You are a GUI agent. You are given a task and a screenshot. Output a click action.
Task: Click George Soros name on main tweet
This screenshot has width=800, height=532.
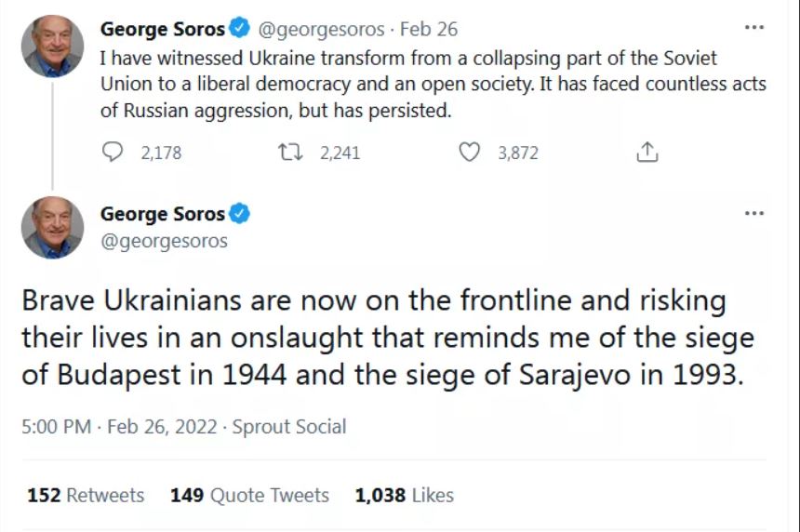click(x=162, y=214)
